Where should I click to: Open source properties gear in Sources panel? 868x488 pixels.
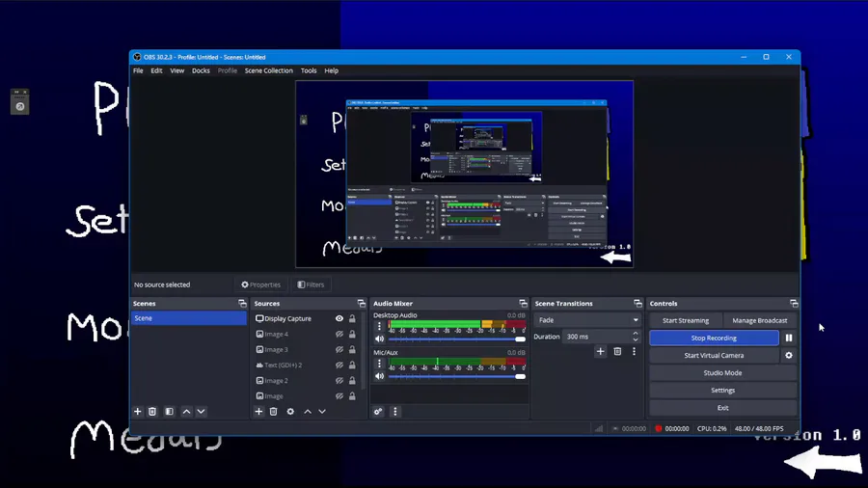click(x=290, y=412)
